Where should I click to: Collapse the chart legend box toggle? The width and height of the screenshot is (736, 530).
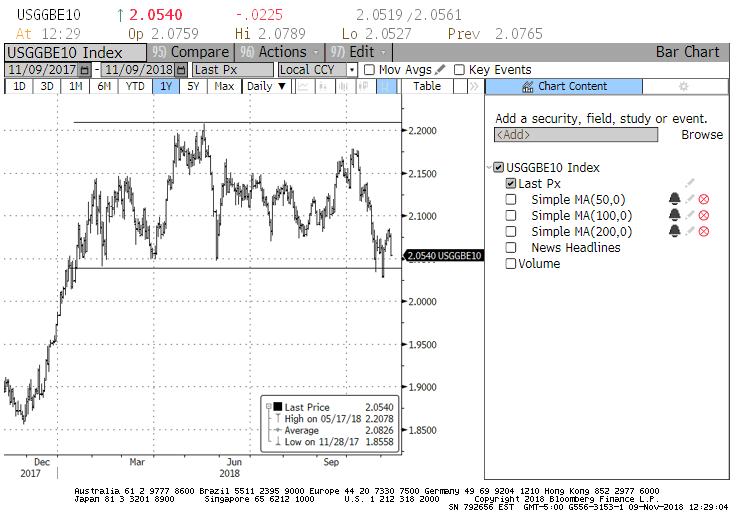[x=268, y=406]
